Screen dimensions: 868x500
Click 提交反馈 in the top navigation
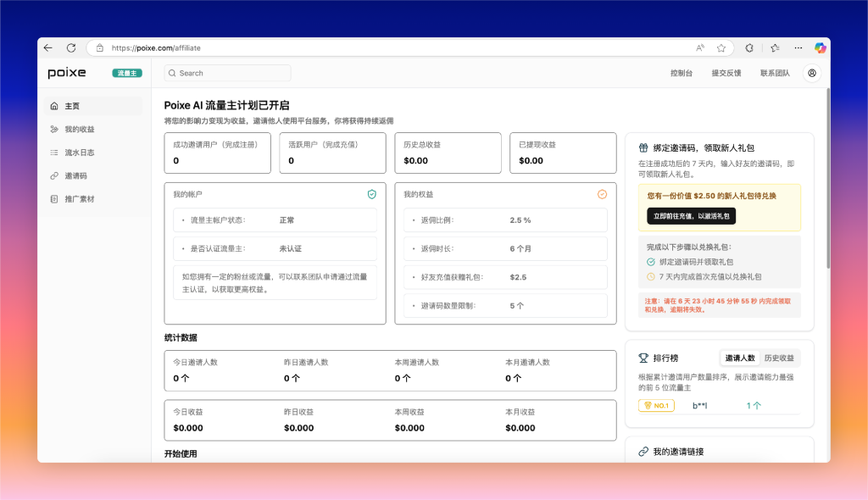point(726,73)
